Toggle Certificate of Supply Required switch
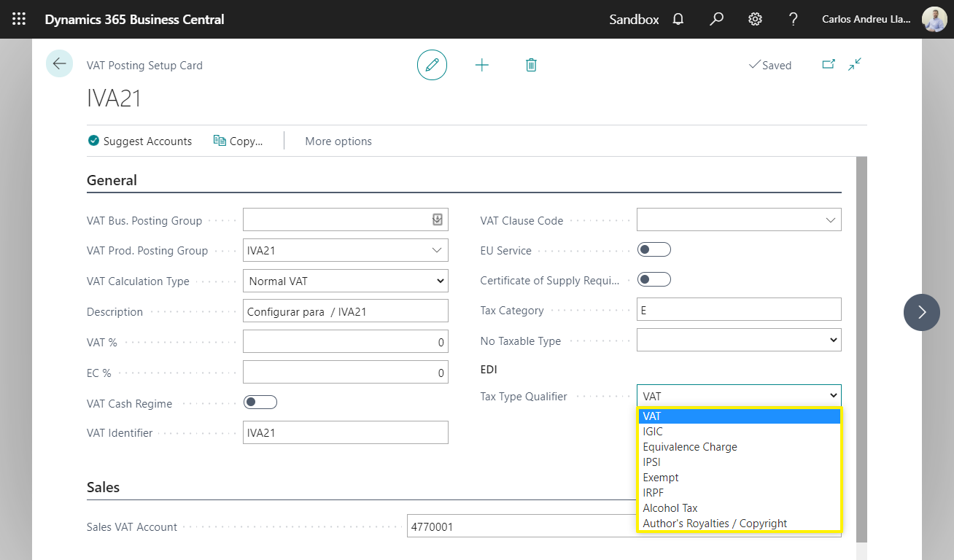Screen dimensions: 954x560 point(654,279)
